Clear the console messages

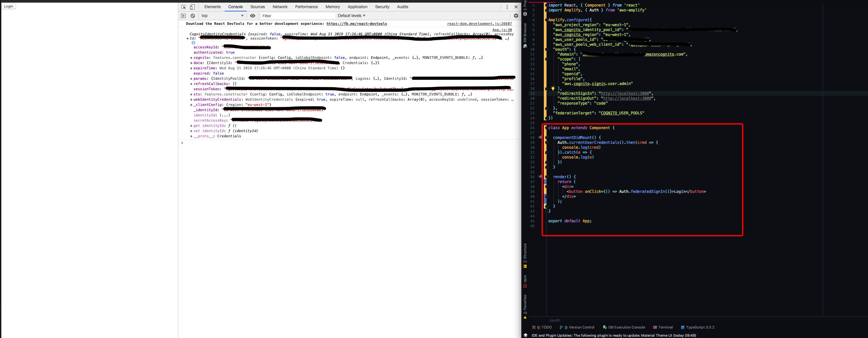(192, 15)
